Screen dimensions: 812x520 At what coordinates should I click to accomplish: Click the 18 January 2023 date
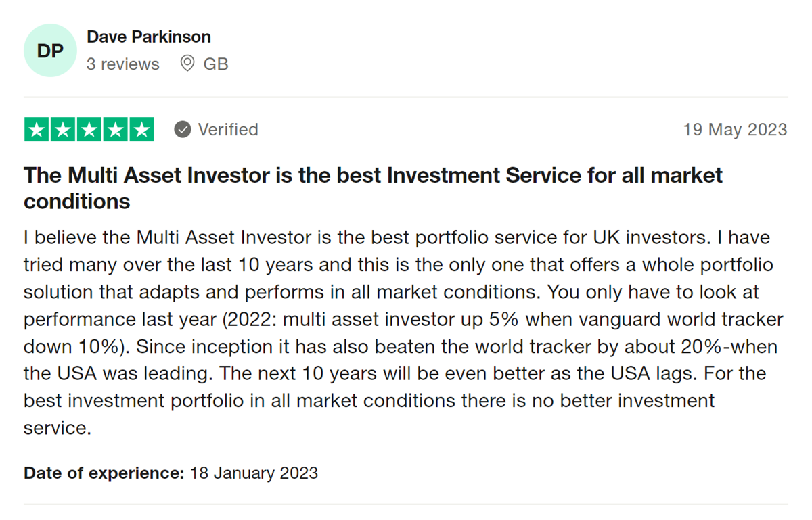click(x=254, y=473)
